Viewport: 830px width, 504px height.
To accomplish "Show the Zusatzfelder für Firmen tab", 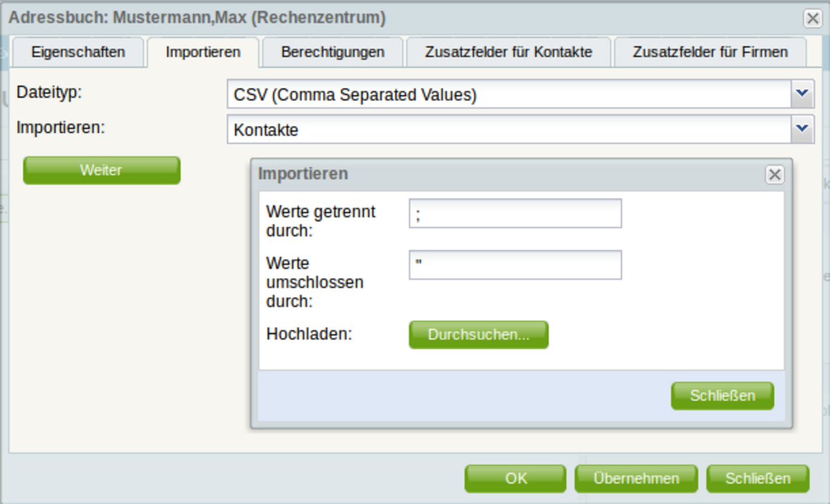I will [x=710, y=52].
